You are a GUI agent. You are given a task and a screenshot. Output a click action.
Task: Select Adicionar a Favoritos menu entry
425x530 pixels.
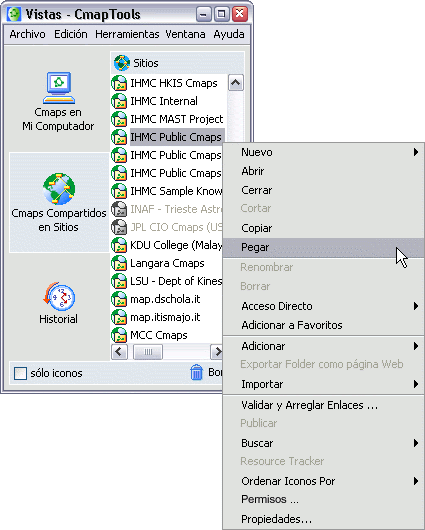(x=324, y=325)
